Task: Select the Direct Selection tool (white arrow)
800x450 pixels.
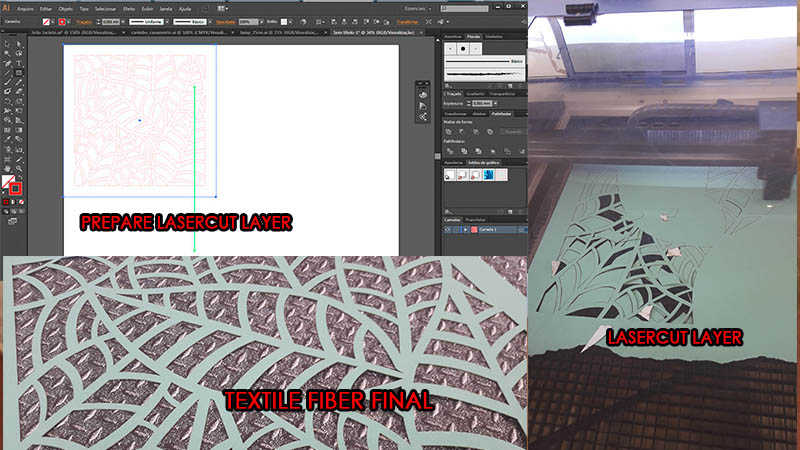Action: tap(19, 44)
